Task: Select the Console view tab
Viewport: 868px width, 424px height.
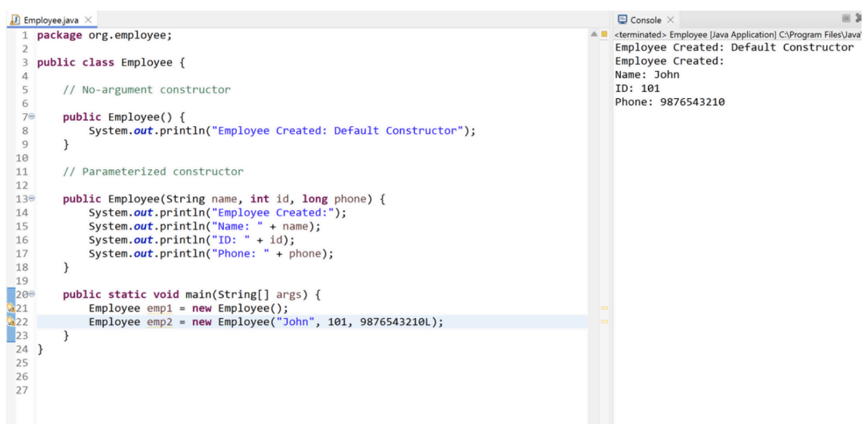Action: [x=646, y=20]
